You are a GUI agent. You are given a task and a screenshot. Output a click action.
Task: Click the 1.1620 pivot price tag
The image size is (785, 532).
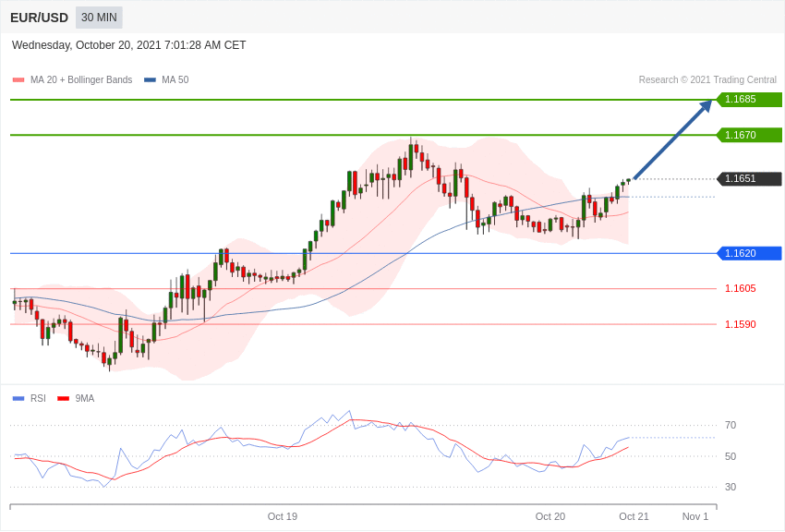coord(749,253)
